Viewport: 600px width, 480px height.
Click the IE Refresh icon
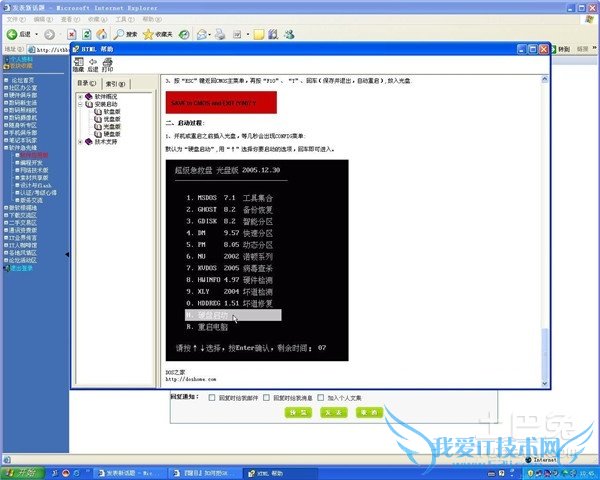point(87,34)
